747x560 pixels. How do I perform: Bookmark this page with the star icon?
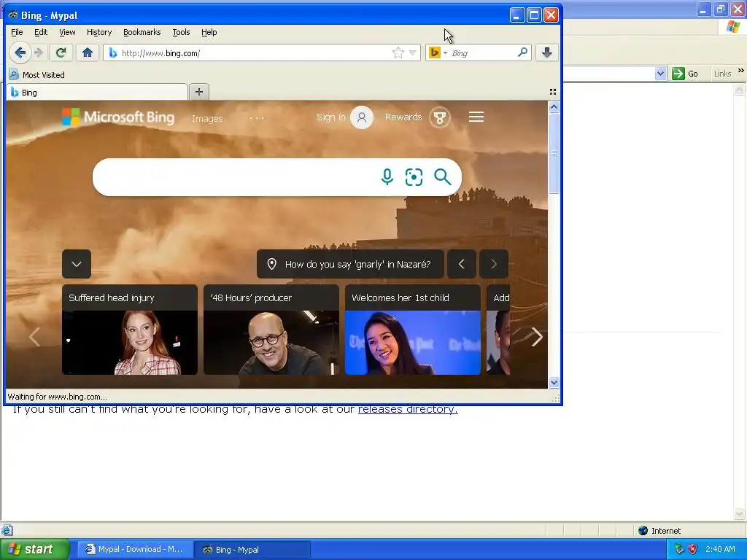pos(398,52)
